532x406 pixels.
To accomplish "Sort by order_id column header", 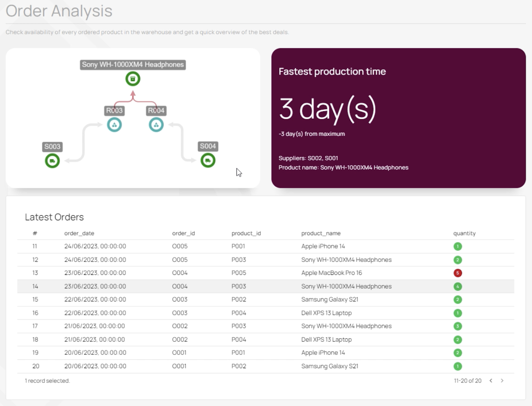I will point(183,233).
